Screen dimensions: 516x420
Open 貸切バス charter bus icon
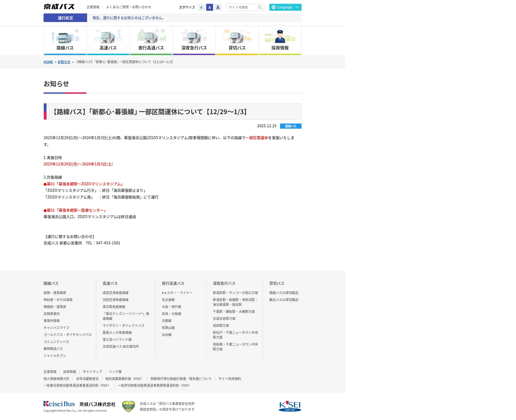237,40
